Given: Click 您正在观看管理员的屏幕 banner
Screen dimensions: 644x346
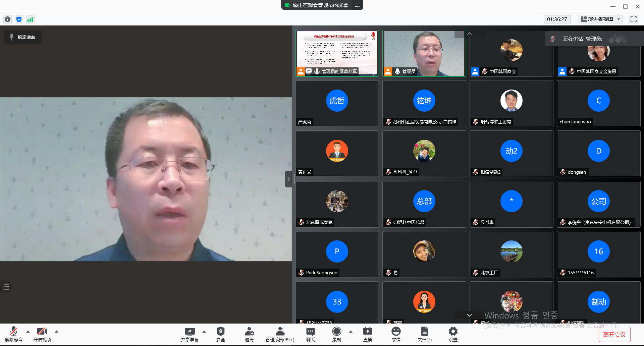Looking at the screenshot, I should (x=317, y=5).
